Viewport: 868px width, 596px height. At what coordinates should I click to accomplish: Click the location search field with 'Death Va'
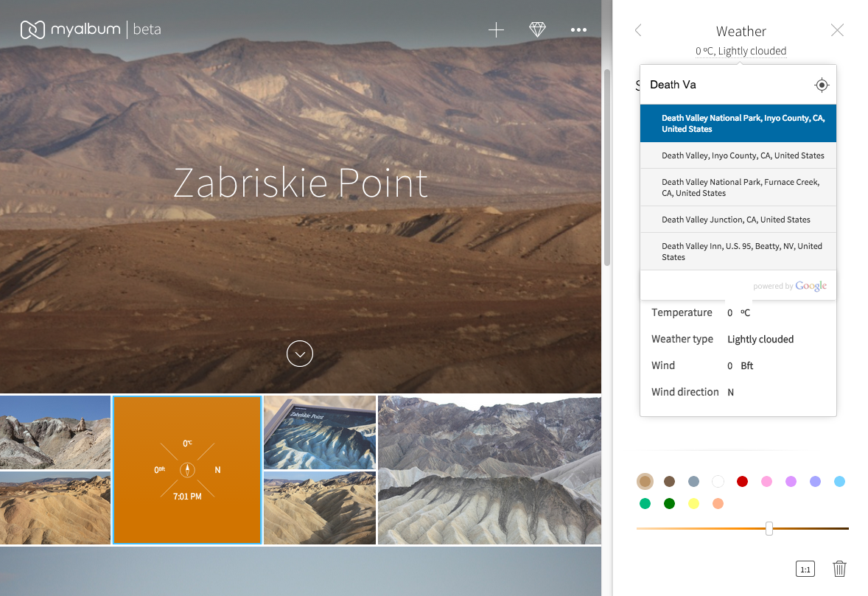(x=726, y=85)
